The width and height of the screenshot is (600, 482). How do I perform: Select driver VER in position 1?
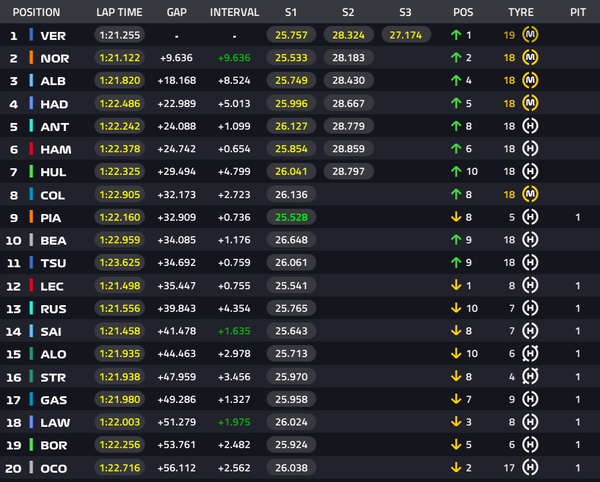(53, 36)
